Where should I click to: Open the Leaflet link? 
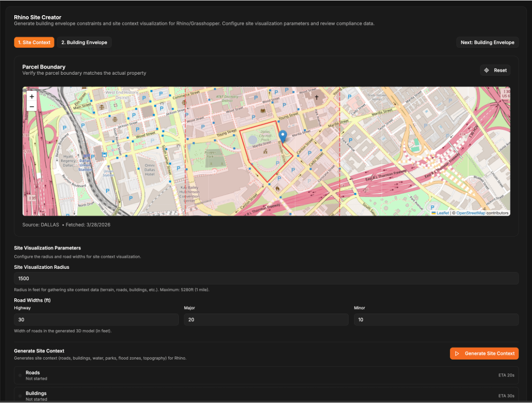(x=443, y=213)
